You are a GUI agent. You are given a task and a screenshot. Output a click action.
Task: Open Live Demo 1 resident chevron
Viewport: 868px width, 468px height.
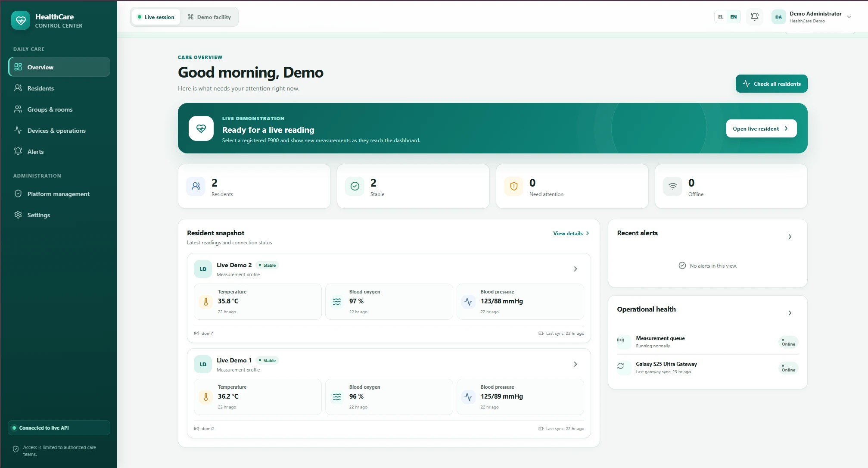[576, 364]
